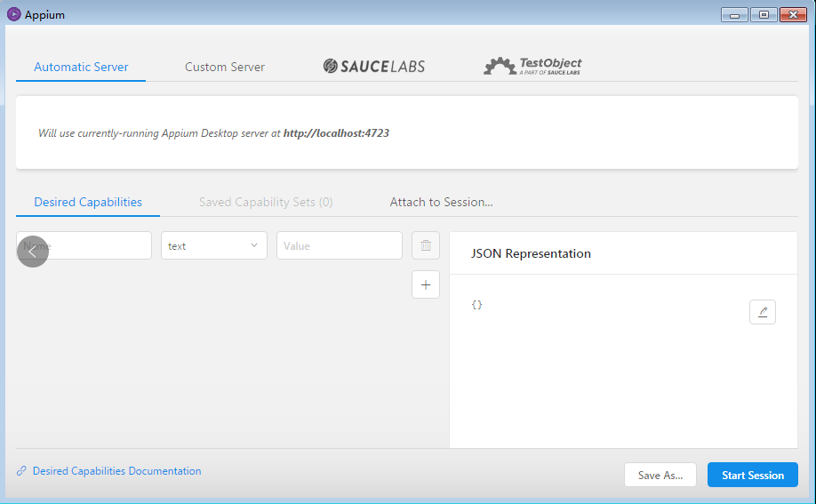Open the TestObject server tab
Viewport: 816px width, 504px height.
(x=533, y=66)
